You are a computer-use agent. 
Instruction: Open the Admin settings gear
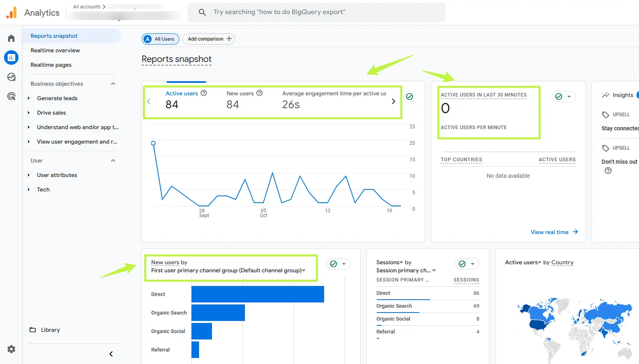point(11,349)
